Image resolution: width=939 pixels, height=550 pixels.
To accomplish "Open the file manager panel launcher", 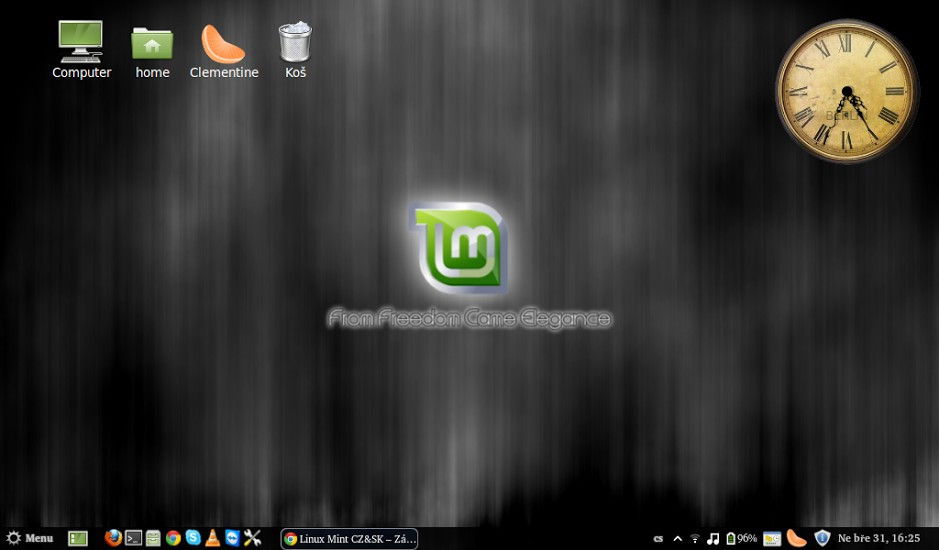I will click(153, 538).
